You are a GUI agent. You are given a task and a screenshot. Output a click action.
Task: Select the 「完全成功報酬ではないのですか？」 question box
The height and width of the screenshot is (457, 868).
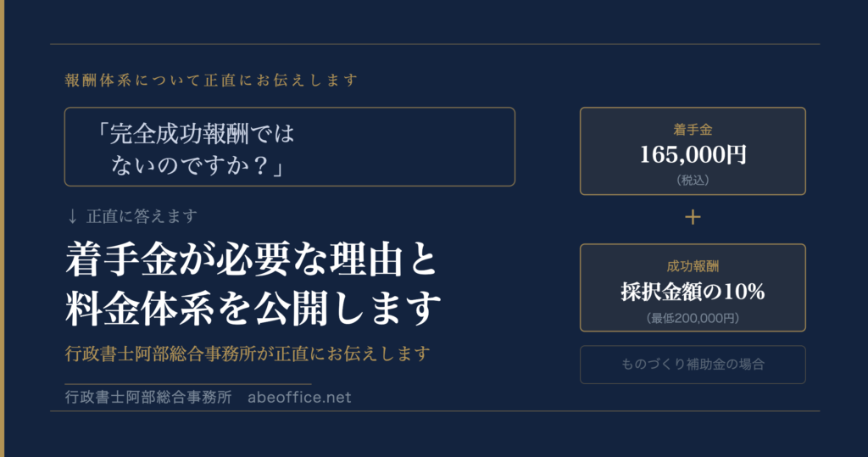tap(289, 147)
